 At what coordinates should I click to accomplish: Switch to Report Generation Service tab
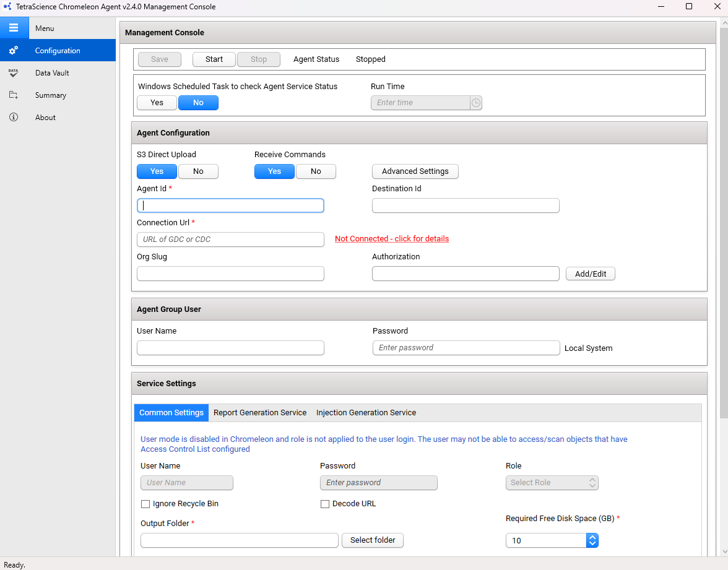click(260, 413)
